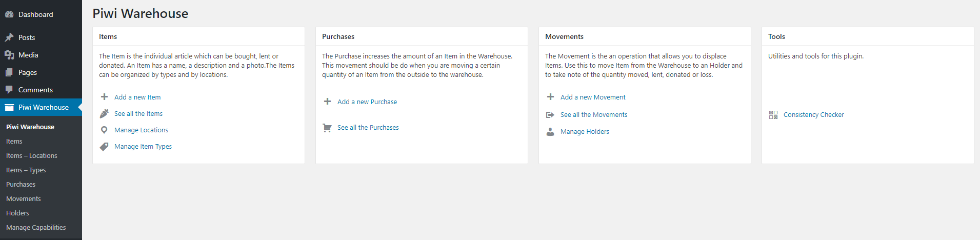Open the Consistency Checker link
This screenshot has height=240, width=980.
tap(813, 115)
